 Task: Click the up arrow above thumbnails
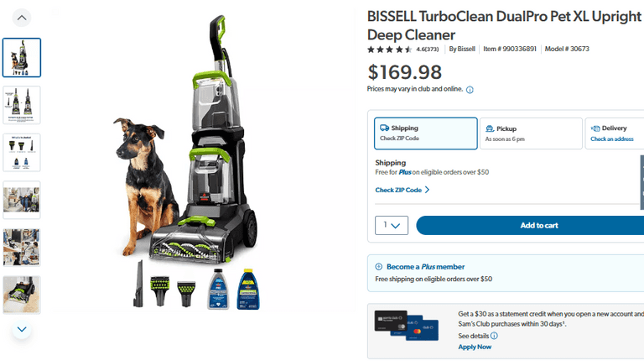(22, 18)
